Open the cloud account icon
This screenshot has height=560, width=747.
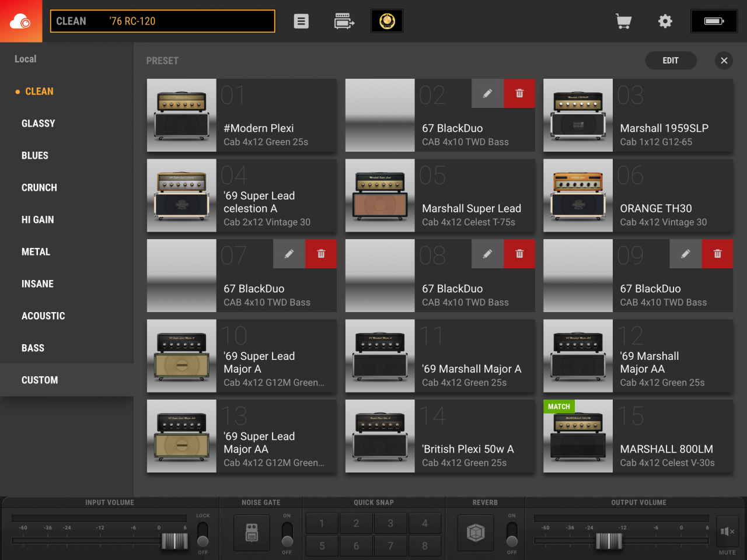pyautogui.click(x=21, y=21)
